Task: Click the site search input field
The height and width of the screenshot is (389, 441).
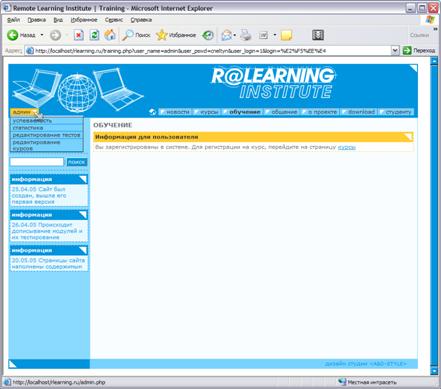Action: [37, 162]
